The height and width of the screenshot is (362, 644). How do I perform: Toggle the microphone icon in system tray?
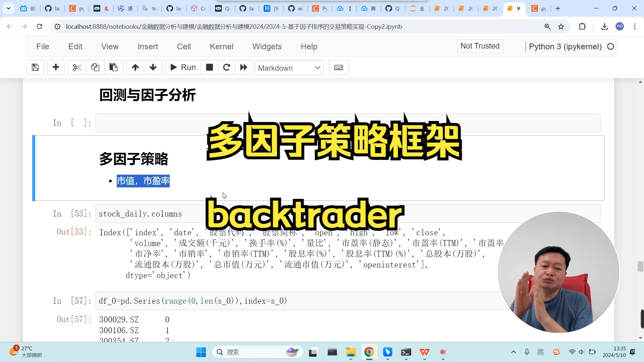(527, 352)
